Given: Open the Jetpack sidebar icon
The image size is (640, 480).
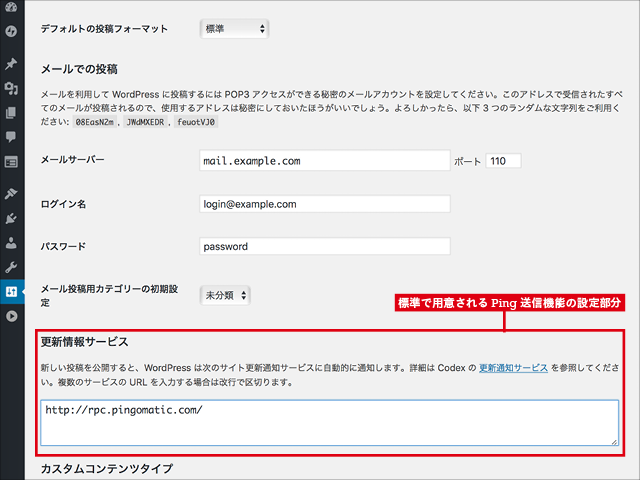Looking at the screenshot, I should coord(11,31).
